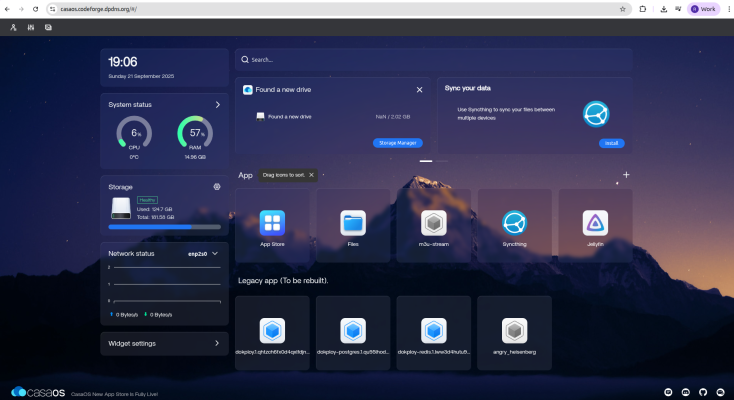Open the terminal and logs icon in top bar
Viewport: 734px width, 400px height.
click(x=48, y=28)
